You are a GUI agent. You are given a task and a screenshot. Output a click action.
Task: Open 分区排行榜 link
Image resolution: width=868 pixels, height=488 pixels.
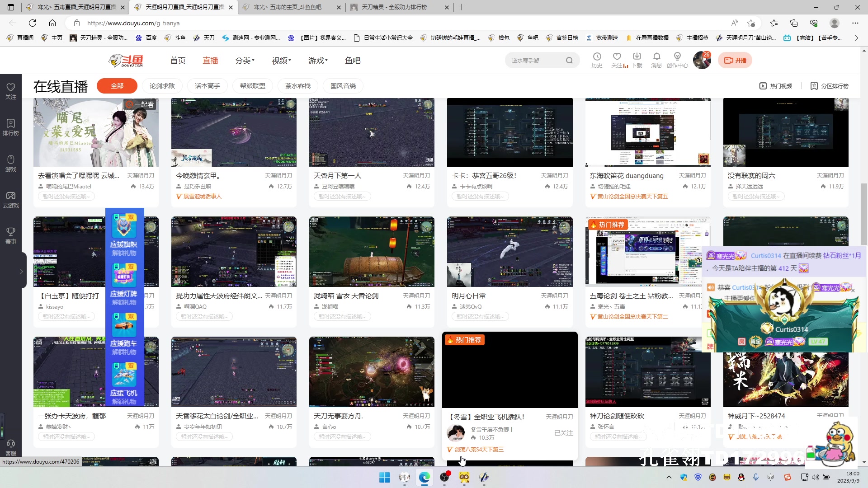pos(830,86)
